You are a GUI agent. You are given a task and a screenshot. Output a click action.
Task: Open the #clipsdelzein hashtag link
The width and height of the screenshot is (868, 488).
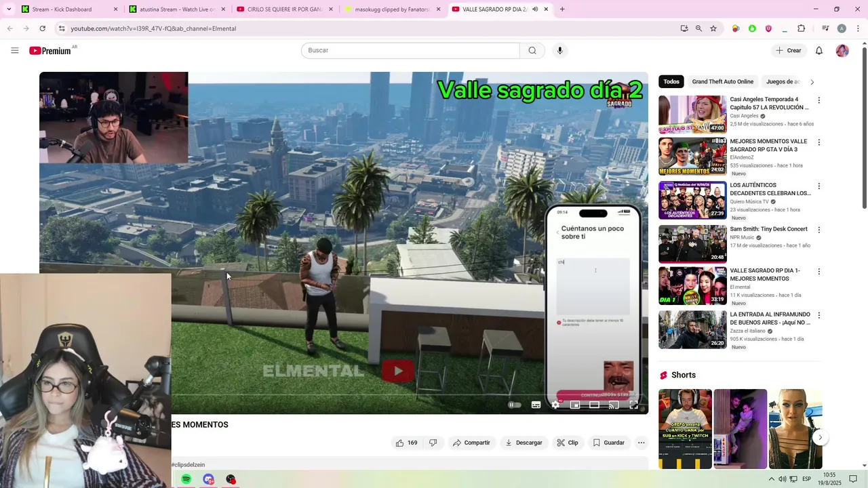click(x=188, y=465)
